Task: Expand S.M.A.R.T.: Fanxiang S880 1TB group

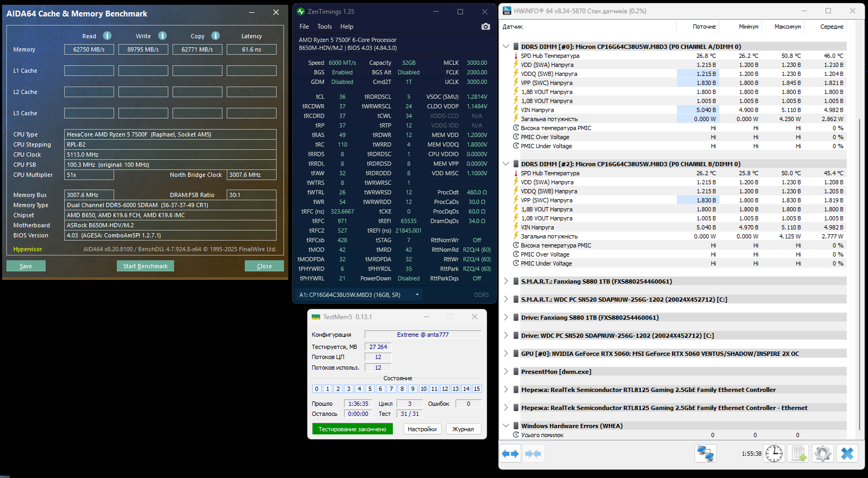Action: point(506,281)
